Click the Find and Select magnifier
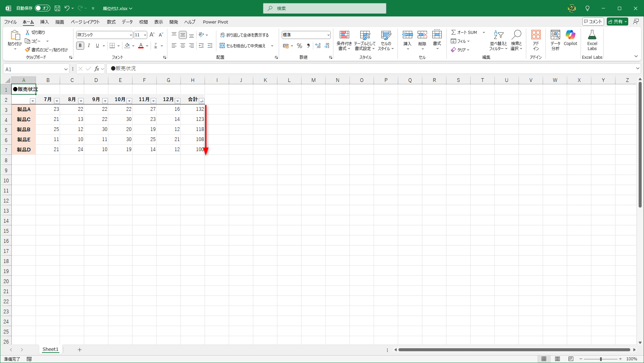This screenshot has width=644, height=363. pyautogui.click(x=516, y=35)
